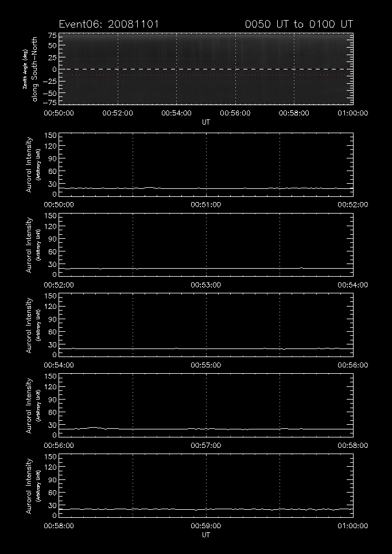Click the "0050 UT to 0100 UT" heading
Screen dimensions: 392x554
(x=299, y=24)
